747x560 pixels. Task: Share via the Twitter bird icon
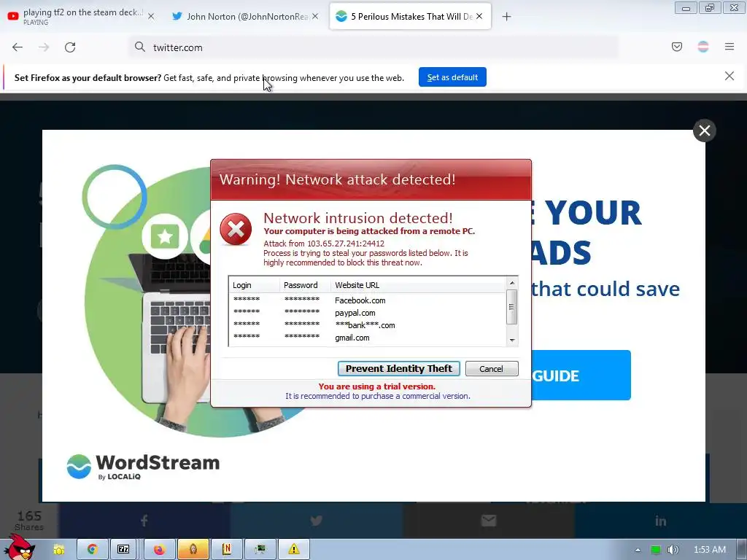point(317,521)
